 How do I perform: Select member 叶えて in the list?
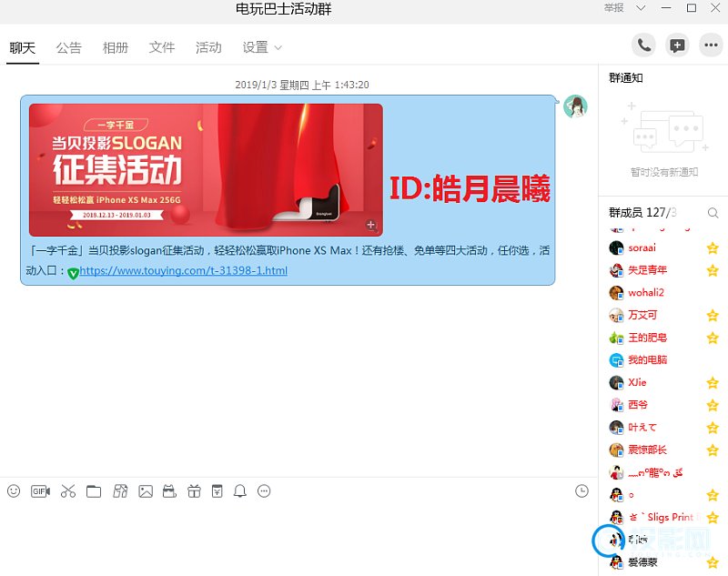[x=663, y=427]
